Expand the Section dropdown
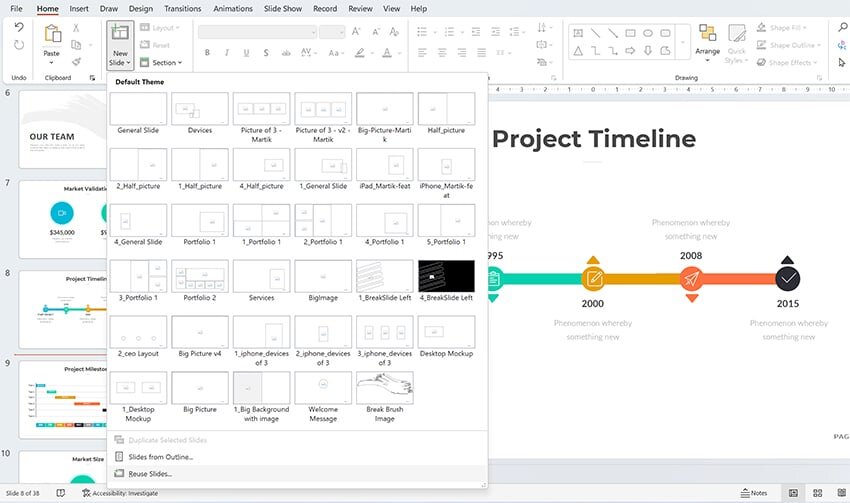This screenshot has height=503, width=850. [164, 62]
